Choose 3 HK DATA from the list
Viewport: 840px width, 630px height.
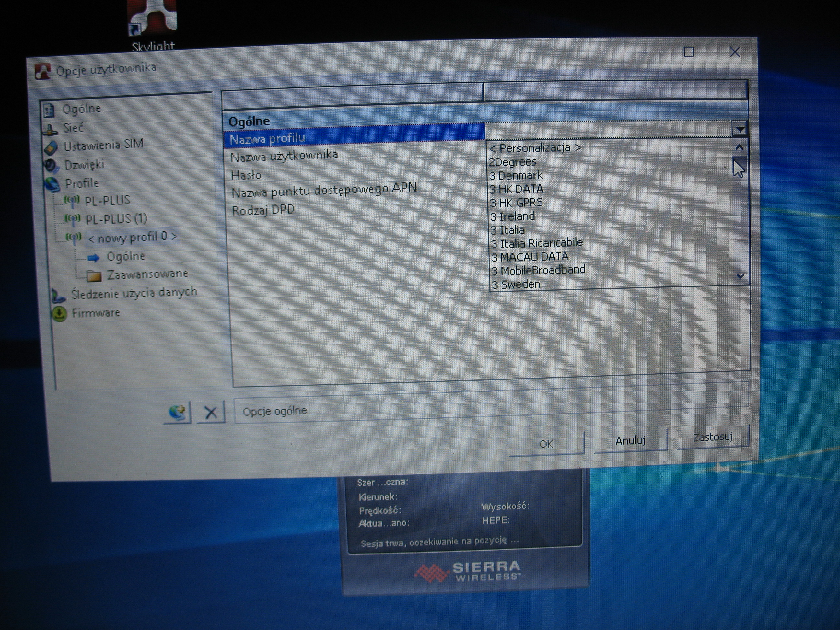517,189
